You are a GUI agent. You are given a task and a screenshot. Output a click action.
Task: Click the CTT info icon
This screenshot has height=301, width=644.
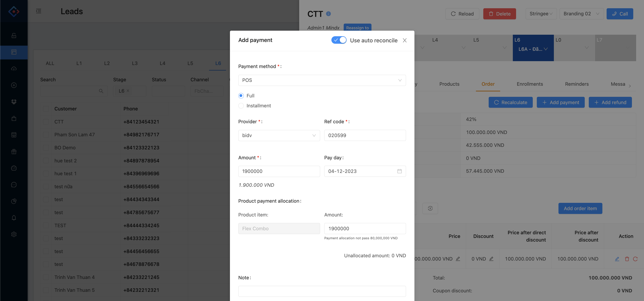tap(328, 14)
